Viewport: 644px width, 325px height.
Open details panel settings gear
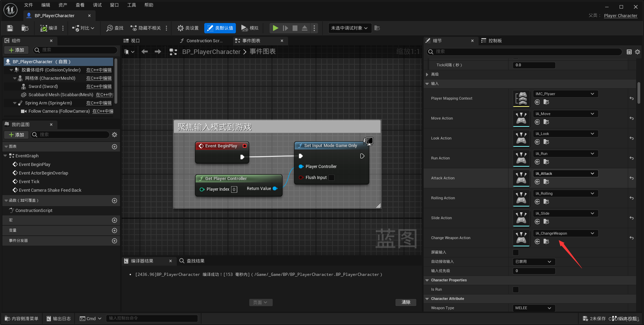(x=637, y=52)
